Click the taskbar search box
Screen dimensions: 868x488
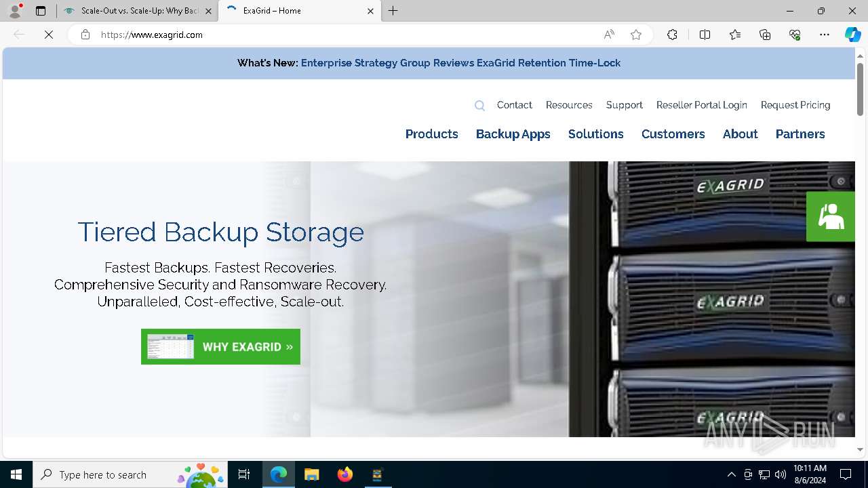[x=130, y=474]
